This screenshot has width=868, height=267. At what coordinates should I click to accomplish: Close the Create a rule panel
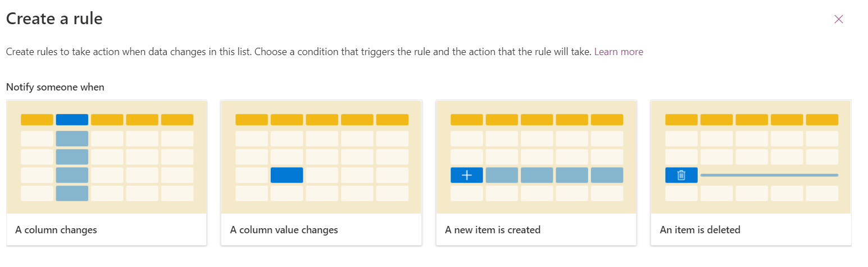click(839, 20)
